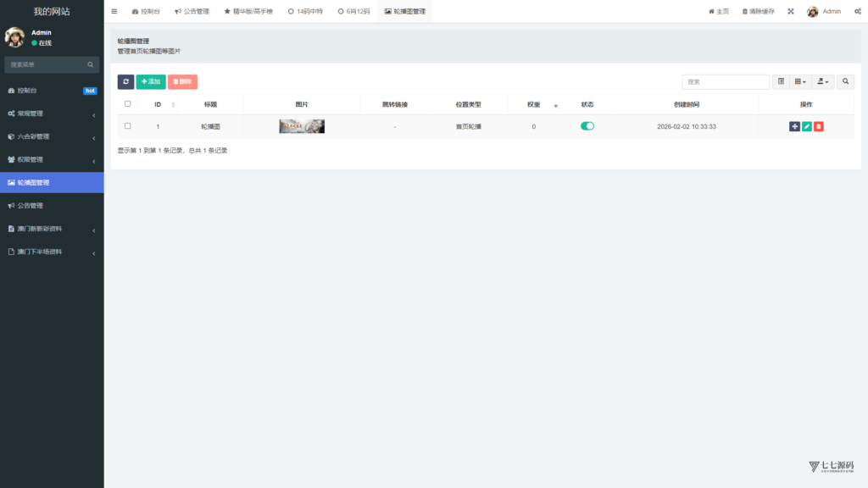This screenshot has height=488, width=868.
Task: Collapse the sidebar with hamburger icon
Action: 114,11
